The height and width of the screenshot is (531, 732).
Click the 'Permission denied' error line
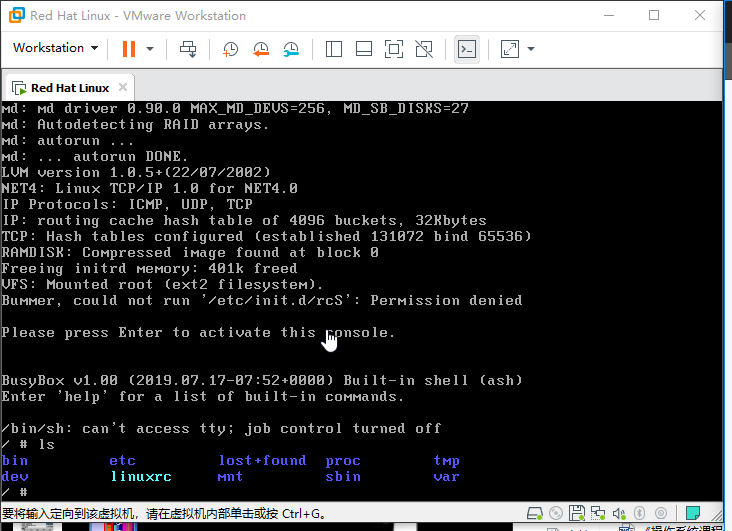pyautogui.click(x=261, y=300)
